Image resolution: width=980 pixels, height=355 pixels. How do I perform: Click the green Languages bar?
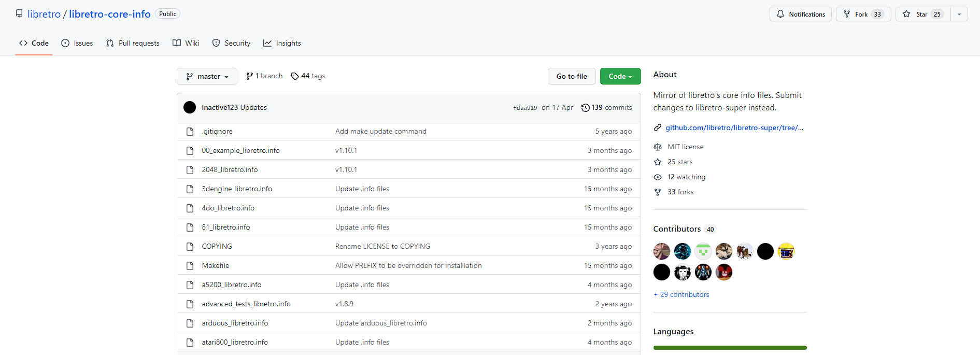(730, 348)
